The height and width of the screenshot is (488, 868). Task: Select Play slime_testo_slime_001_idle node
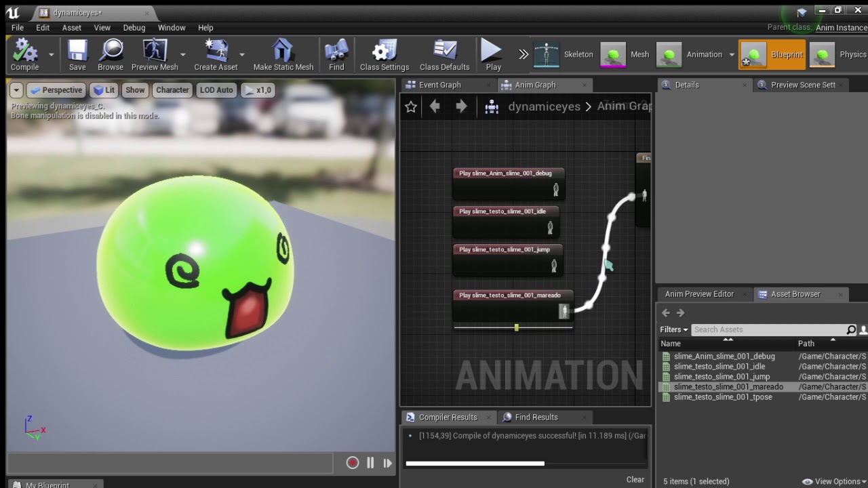(x=506, y=222)
